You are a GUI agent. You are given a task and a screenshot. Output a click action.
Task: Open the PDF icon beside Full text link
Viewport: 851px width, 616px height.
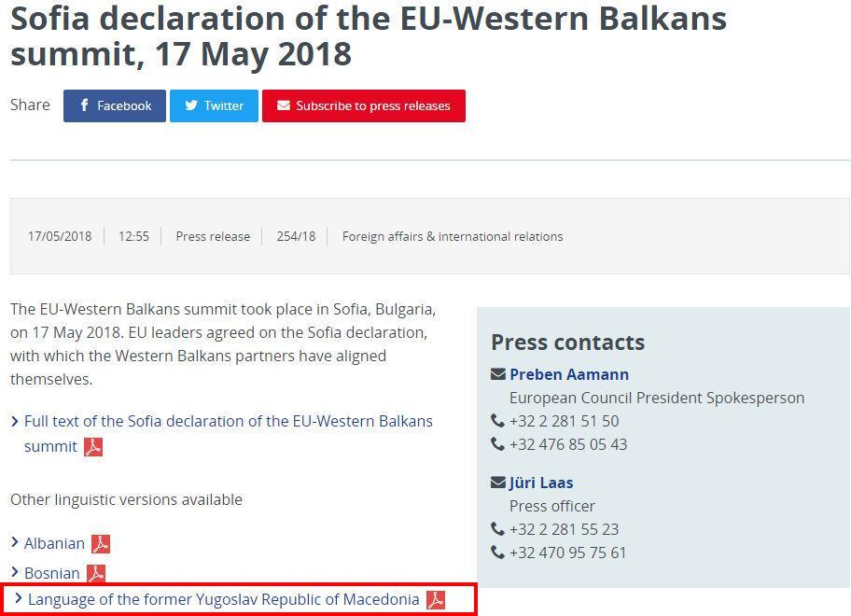tap(93, 447)
